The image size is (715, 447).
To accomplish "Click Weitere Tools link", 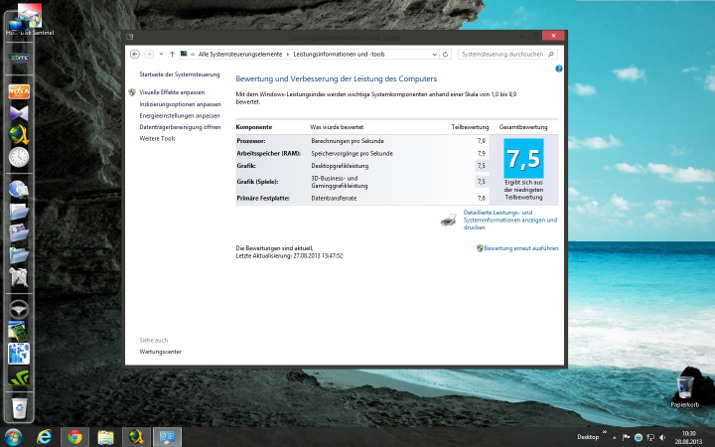I will (157, 139).
